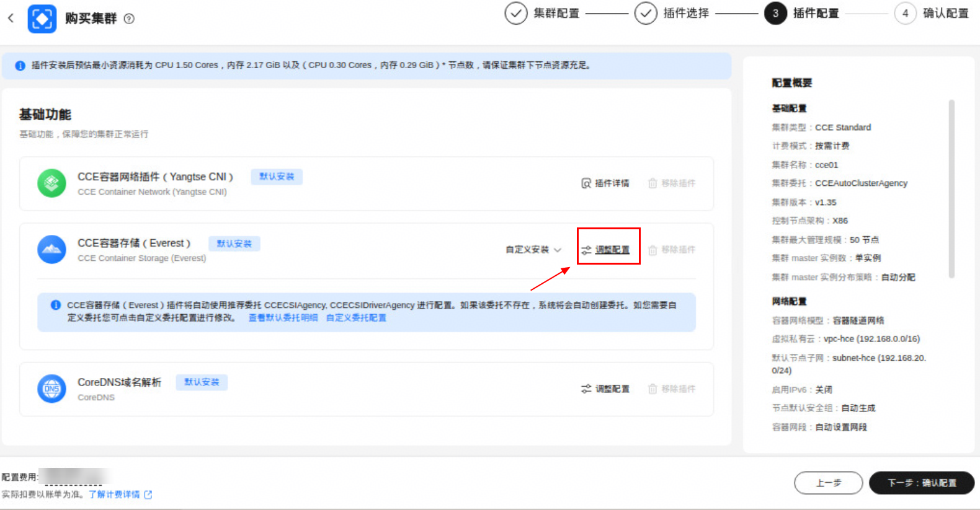Click CCEAutoClusterAgency value
The image size is (980, 510).
[x=861, y=183]
